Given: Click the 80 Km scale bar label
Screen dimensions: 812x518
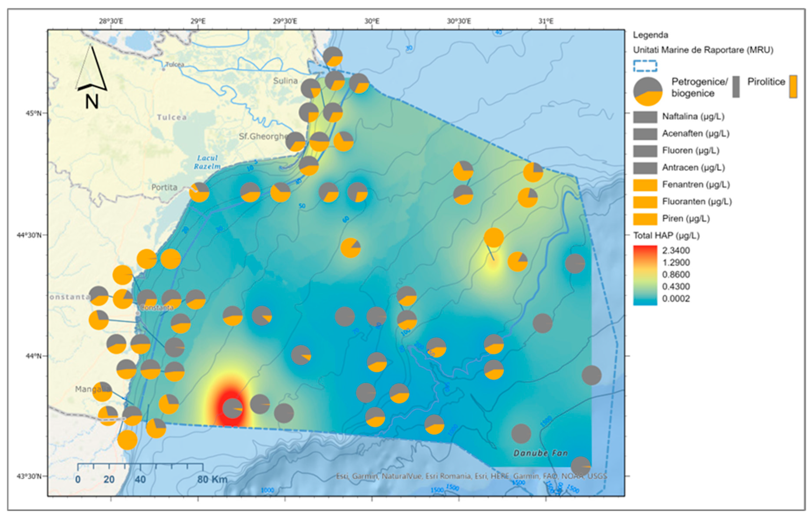Looking at the screenshot, I should click(x=212, y=479).
